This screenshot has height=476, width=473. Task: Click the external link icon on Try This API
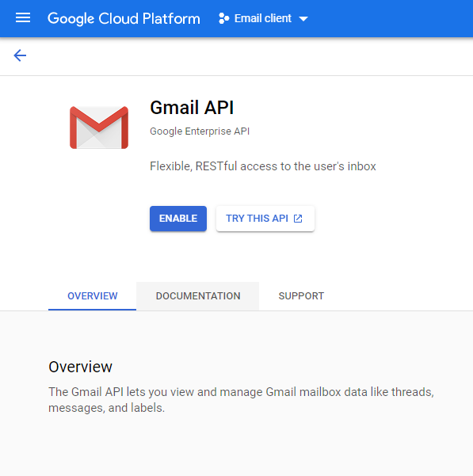[x=298, y=219]
